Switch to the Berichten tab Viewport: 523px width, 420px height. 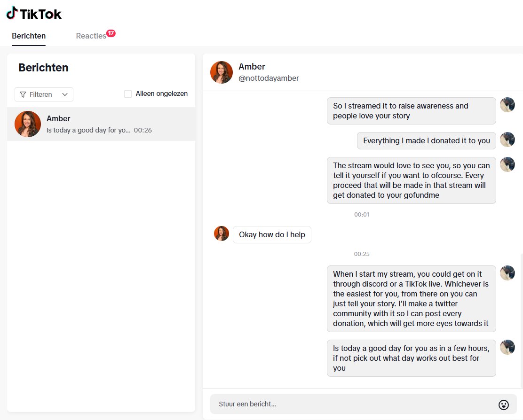click(x=29, y=36)
